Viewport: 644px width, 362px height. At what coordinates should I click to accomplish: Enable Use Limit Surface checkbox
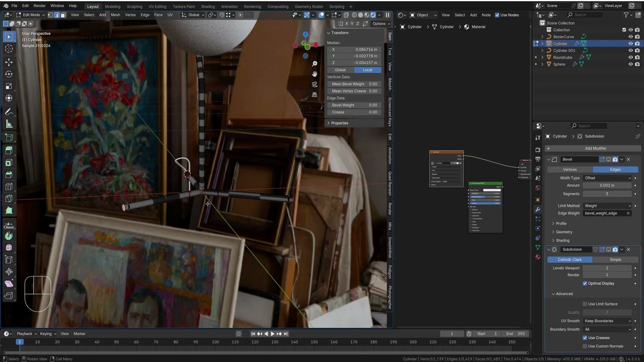(585, 304)
